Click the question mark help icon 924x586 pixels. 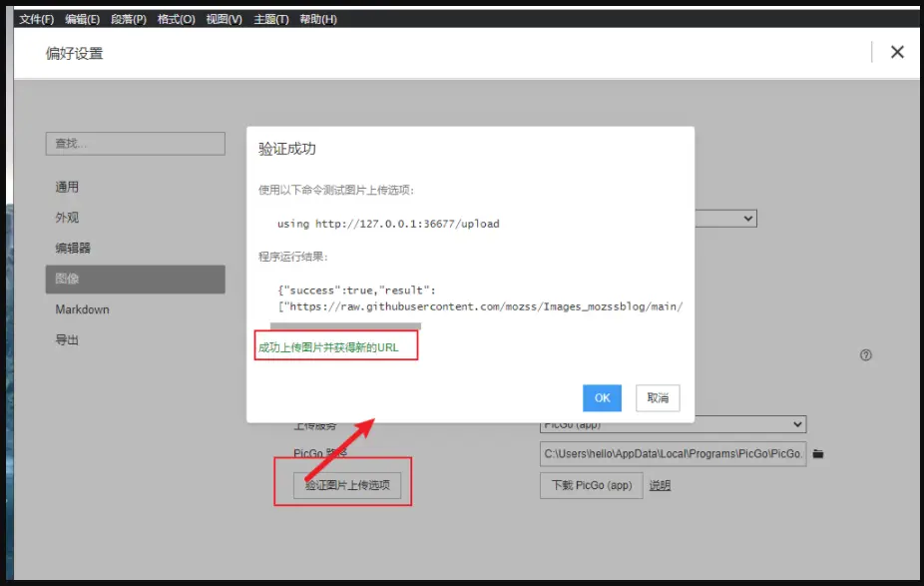(x=866, y=355)
